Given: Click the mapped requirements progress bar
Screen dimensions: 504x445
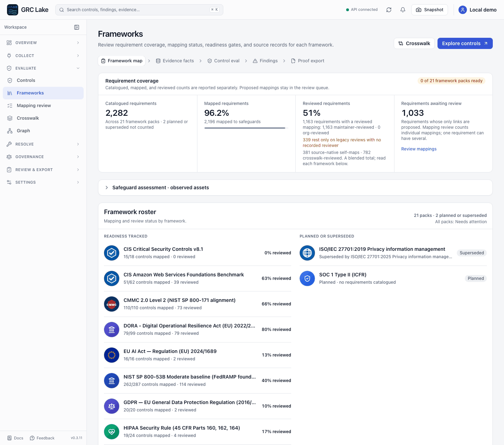Looking at the screenshot, I should tap(246, 128).
